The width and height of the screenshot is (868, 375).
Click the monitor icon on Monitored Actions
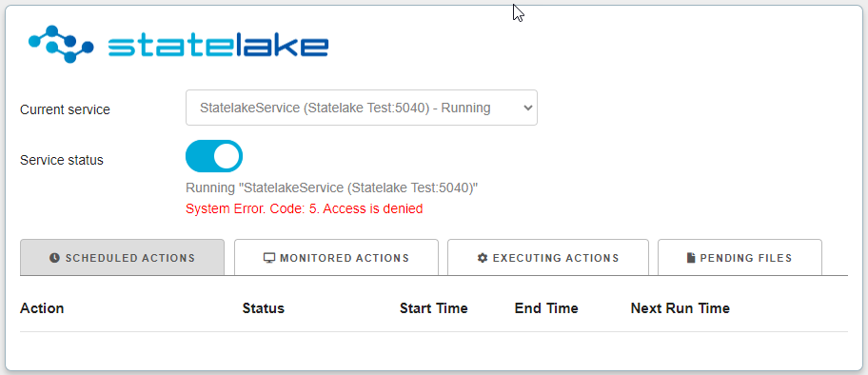pyautogui.click(x=269, y=258)
